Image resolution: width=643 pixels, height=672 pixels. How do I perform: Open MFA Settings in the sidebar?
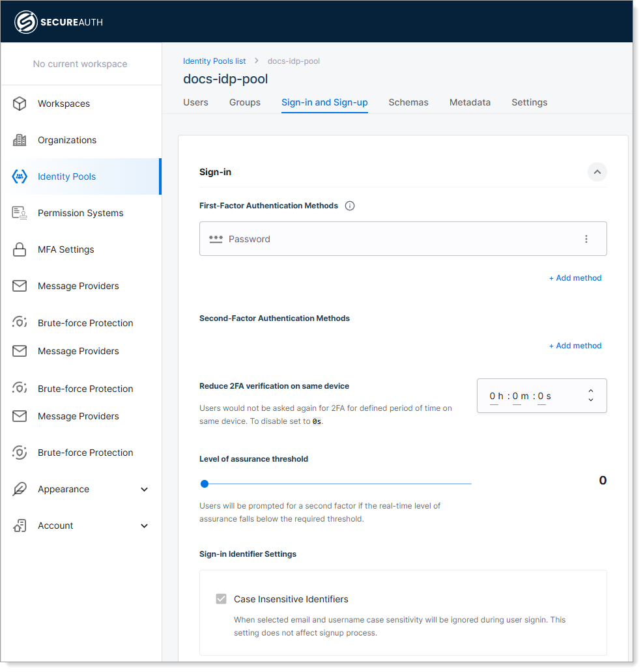click(81, 249)
